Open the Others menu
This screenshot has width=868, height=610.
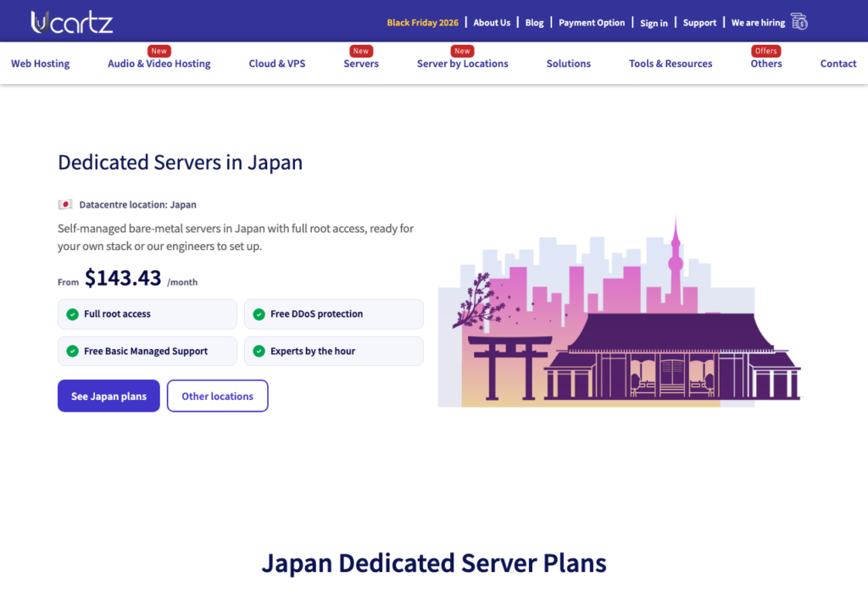pos(766,64)
